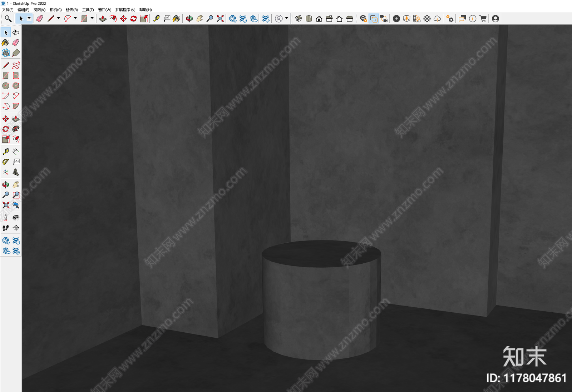Open the color palette fan icon
The width and height of the screenshot is (572, 392).
416,19
